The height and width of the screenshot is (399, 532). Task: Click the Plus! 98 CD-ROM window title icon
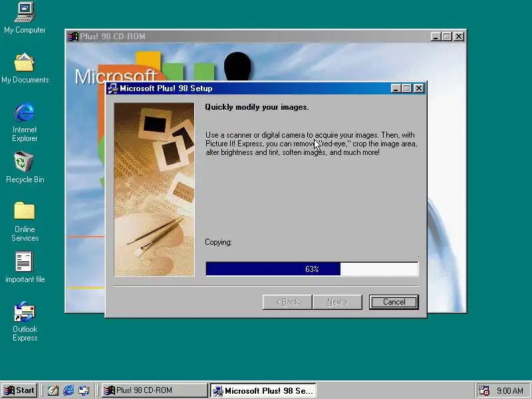point(72,37)
